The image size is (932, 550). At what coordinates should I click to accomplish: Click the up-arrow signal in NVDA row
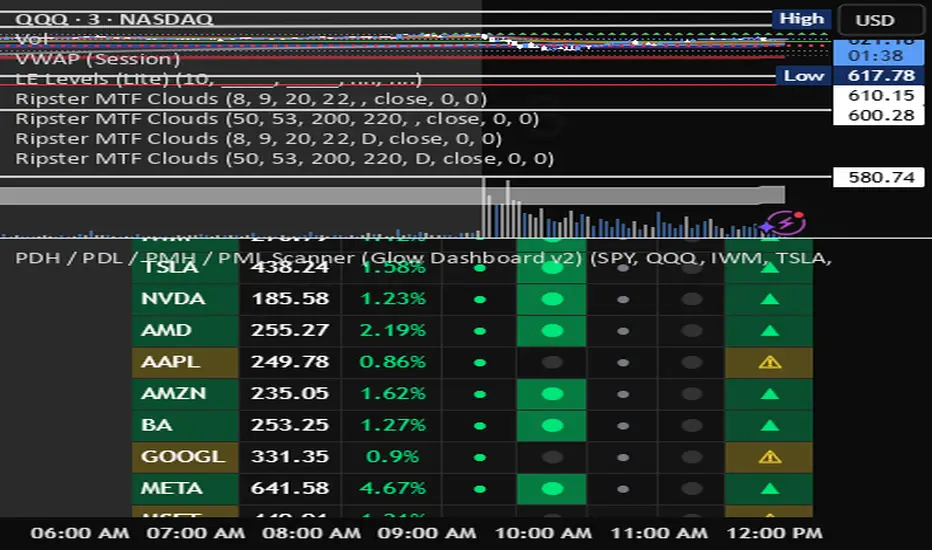(x=770, y=299)
